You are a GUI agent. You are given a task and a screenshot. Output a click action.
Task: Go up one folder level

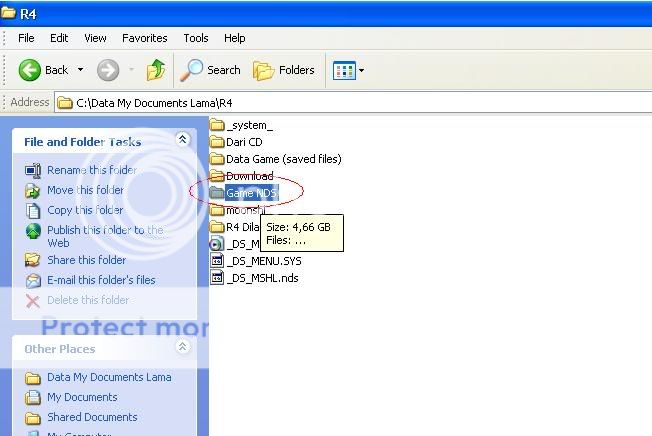click(x=156, y=70)
